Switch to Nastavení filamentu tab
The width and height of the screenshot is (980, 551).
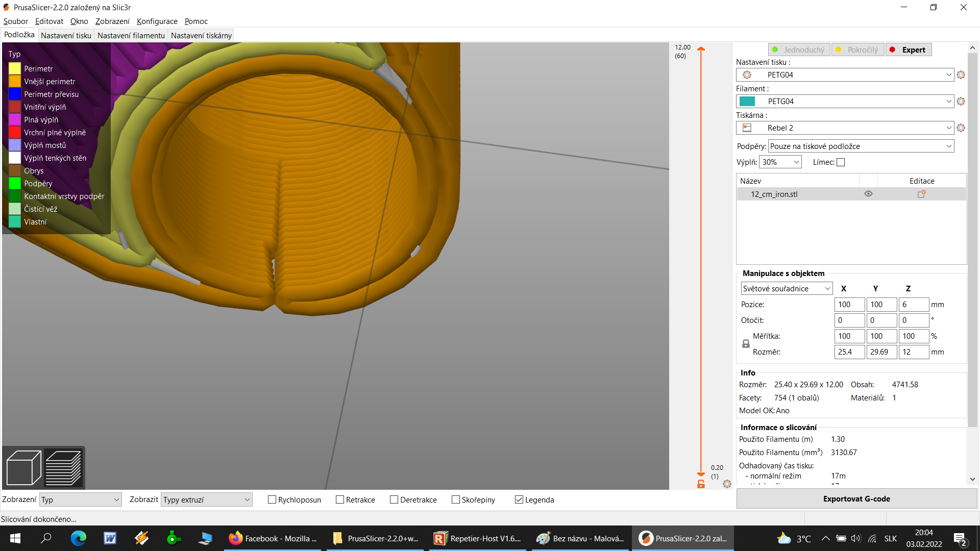(x=131, y=36)
